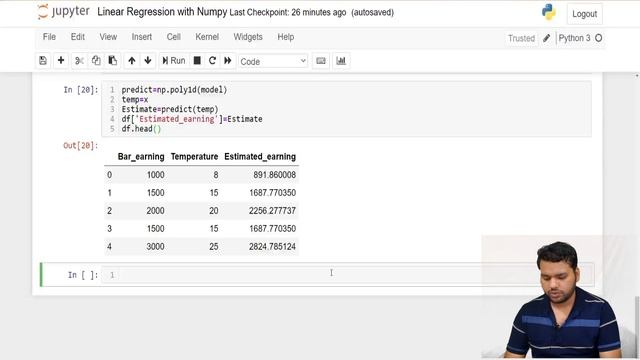
Task: Open the Edit menu
Action: coord(78,37)
